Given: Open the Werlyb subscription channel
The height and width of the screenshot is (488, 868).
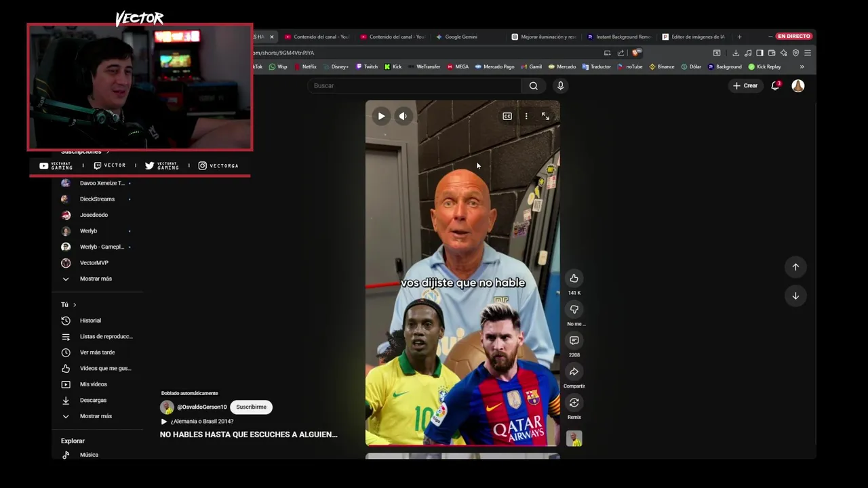Looking at the screenshot, I should [95, 230].
